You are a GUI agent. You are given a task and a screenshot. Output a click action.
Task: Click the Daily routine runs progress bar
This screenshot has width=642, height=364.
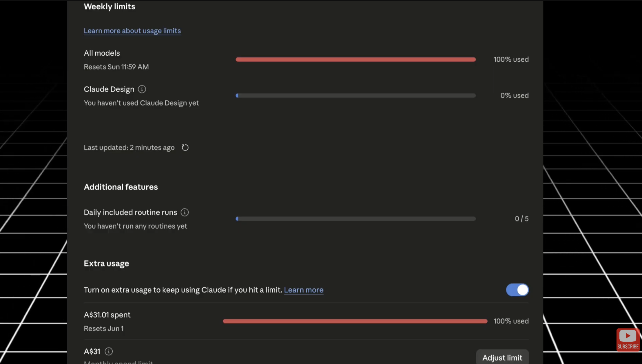point(355,219)
